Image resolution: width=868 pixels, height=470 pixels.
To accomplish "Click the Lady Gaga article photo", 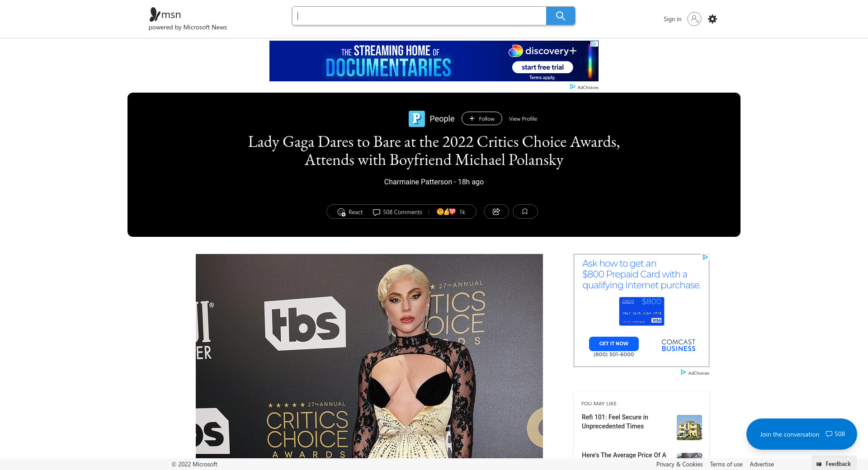I will [x=369, y=356].
